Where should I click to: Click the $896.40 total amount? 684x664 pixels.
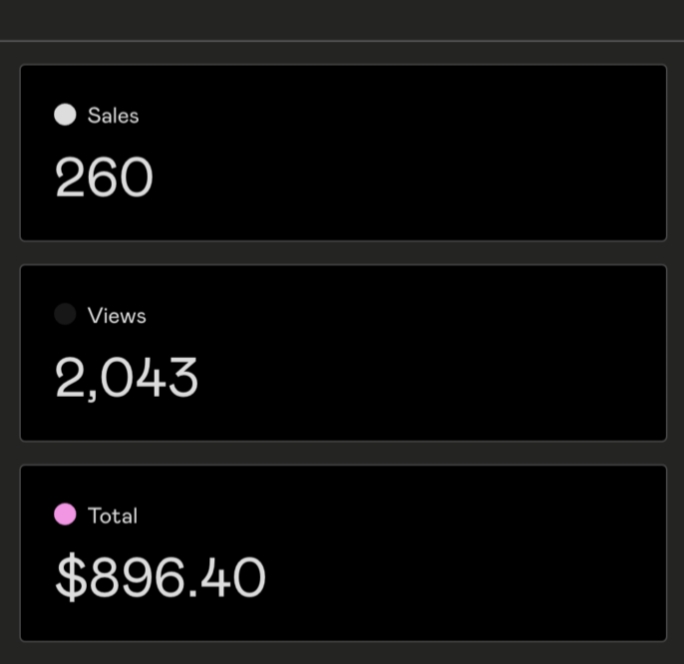(x=161, y=577)
